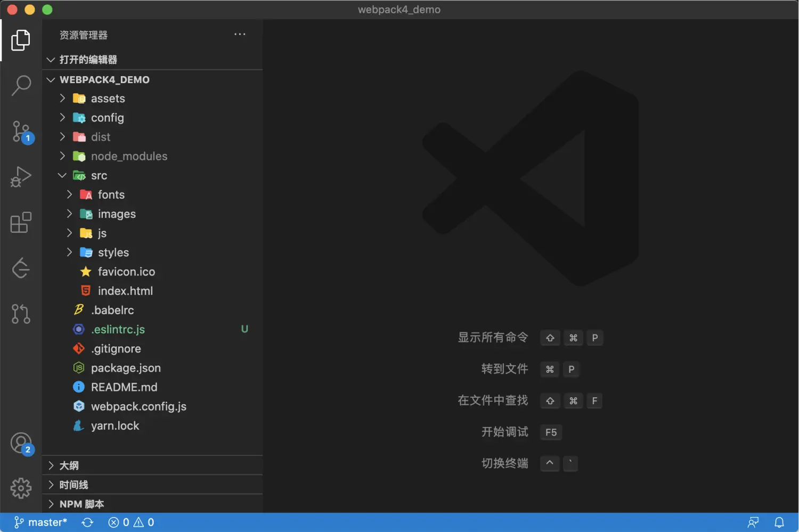
Task: Click the HTML5 icon of index.html
Action: pos(85,291)
